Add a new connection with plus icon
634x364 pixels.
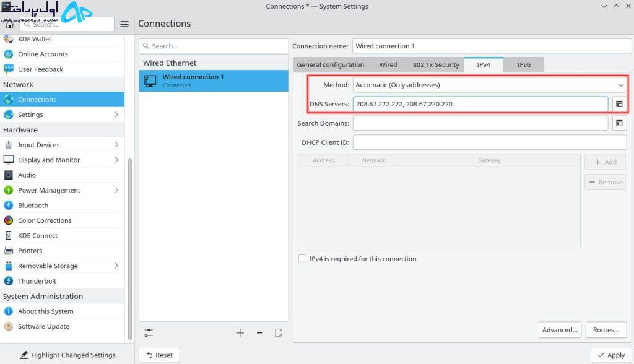click(x=240, y=333)
